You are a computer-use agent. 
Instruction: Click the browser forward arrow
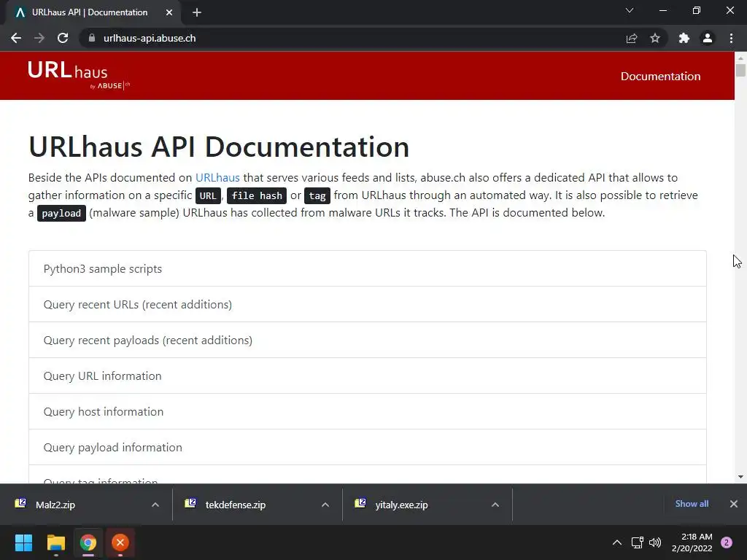coord(39,38)
